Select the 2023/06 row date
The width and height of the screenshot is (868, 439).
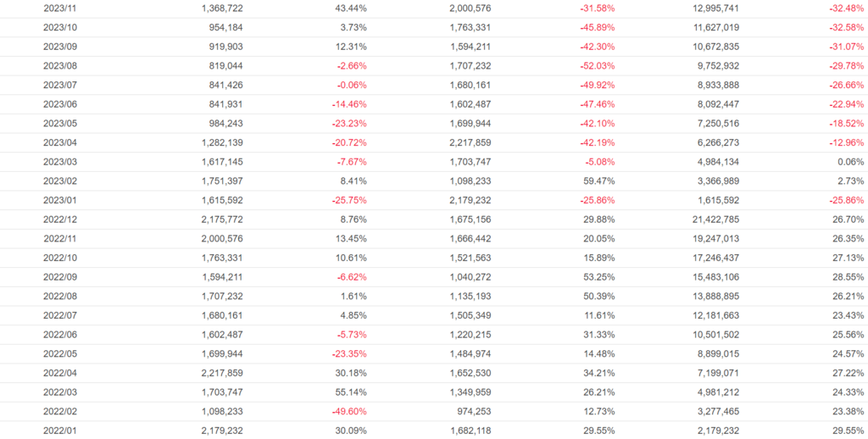point(59,104)
